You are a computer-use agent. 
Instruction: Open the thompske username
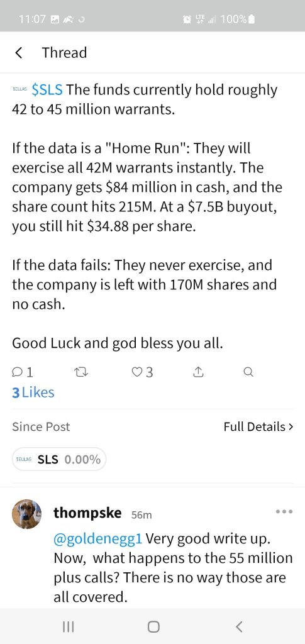coord(87,513)
